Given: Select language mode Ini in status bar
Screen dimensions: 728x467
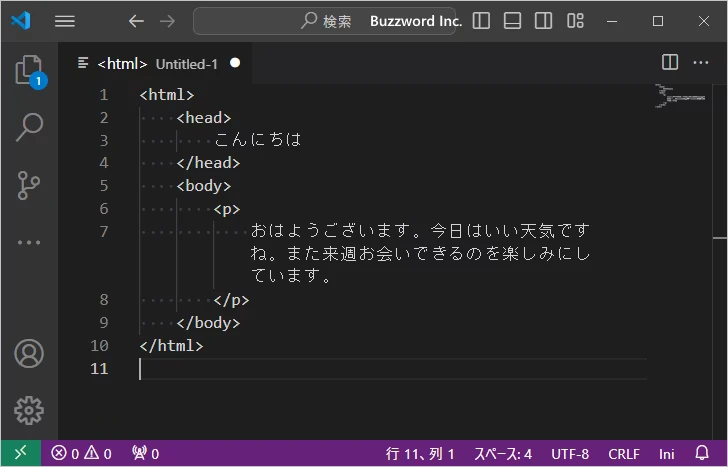Looking at the screenshot, I should click(x=667, y=454).
